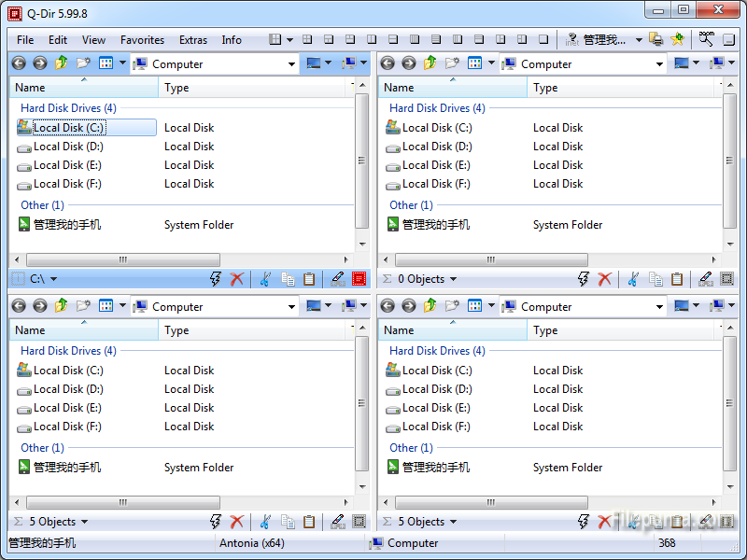
Task: Sort by the Type column header in the top-right pane
Action: click(x=545, y=88)
